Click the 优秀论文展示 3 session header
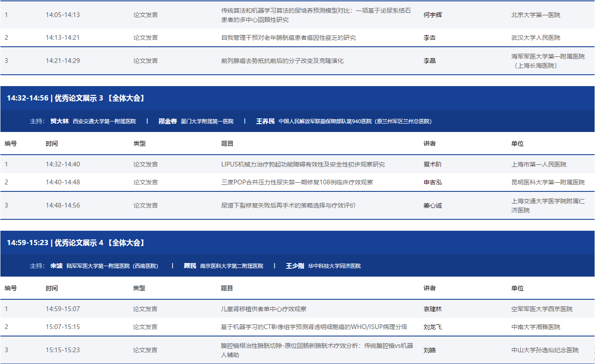The height and width of the screenshot is (364, 595). tap(76, 98)
